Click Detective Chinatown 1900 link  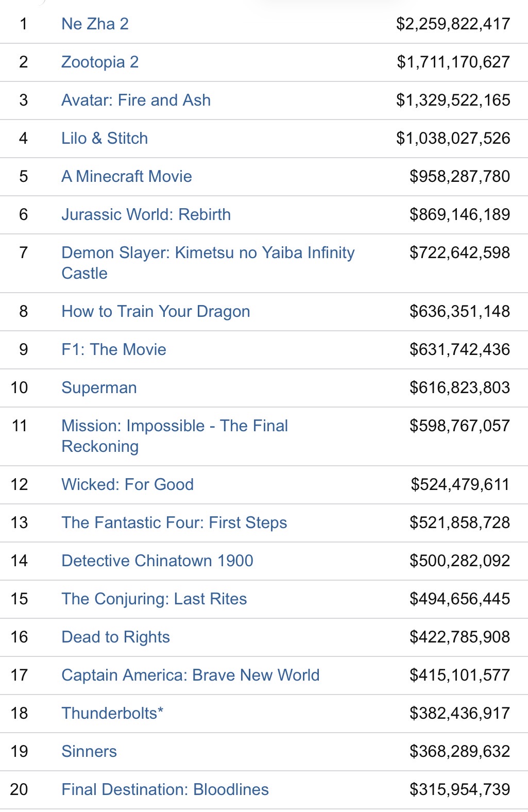click(x=157, y=561)
